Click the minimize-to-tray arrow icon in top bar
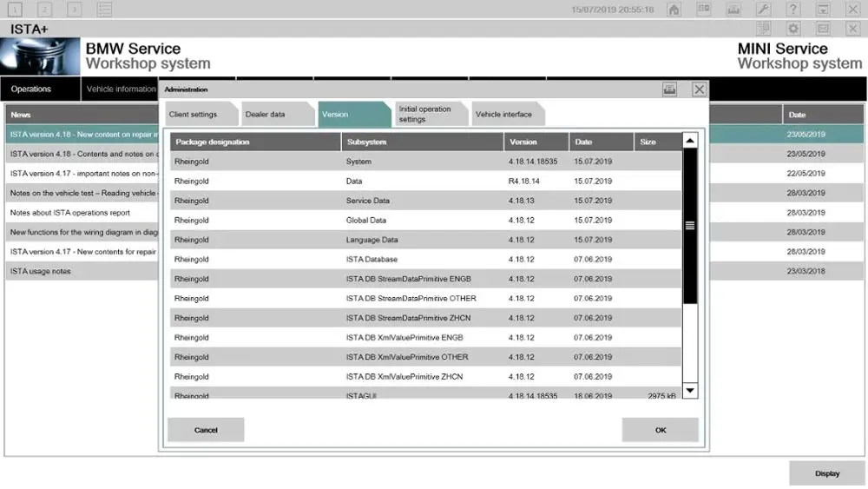The image size is (868, 489). 823,9
